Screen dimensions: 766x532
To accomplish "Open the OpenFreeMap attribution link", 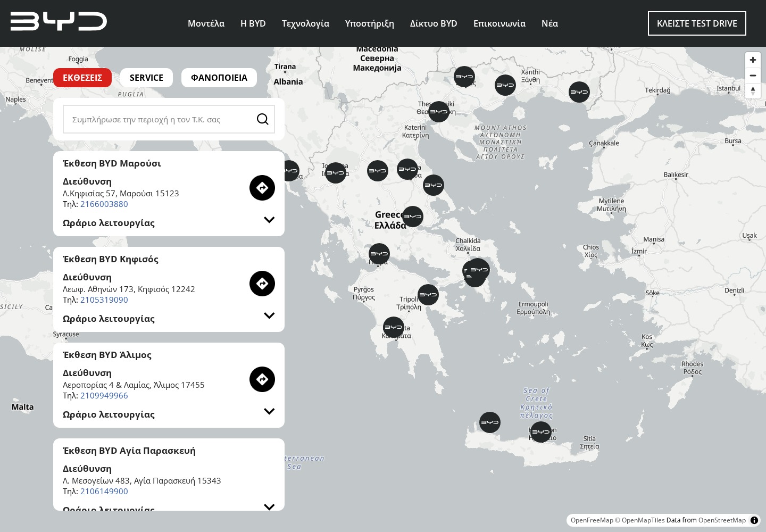I will pos(592,520).
